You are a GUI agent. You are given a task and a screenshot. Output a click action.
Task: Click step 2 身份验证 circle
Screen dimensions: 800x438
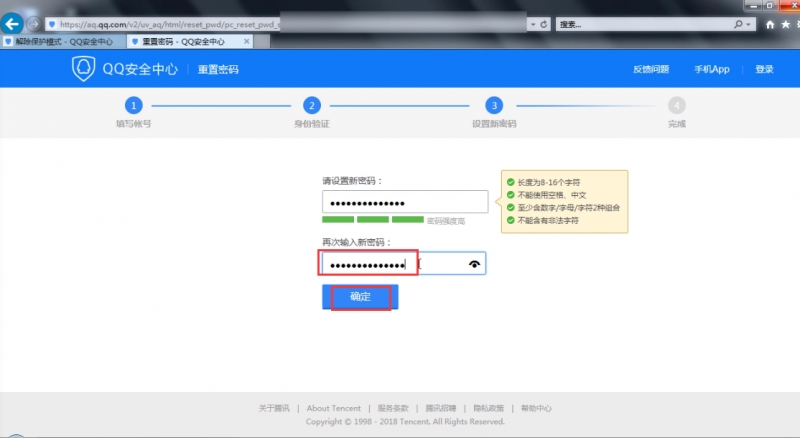pyautogui.click(x=312, y=106)
